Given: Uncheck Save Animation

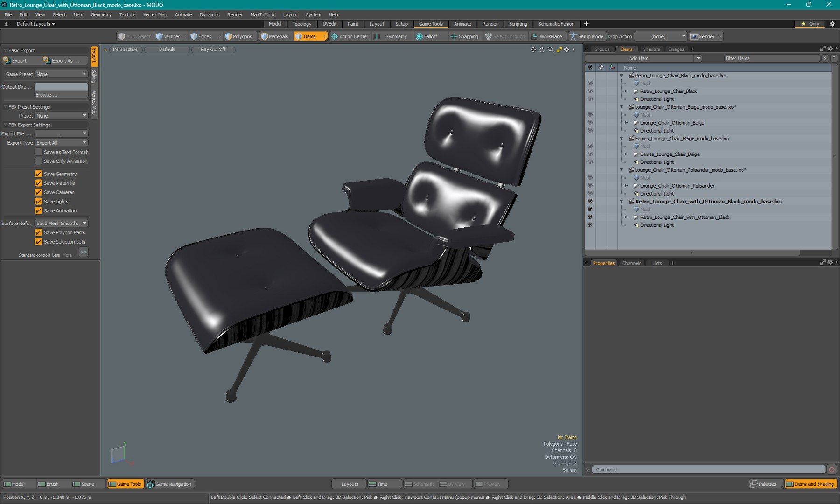Looking at the screenshot, I should [39, 211].
